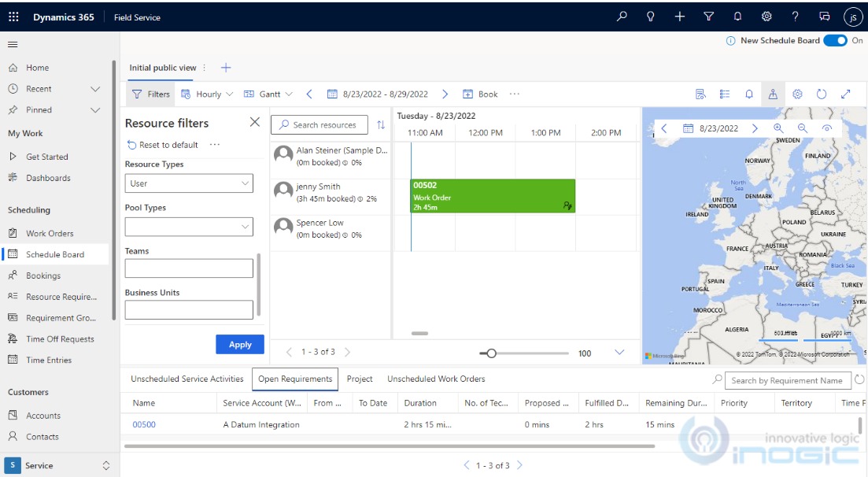Open the Open Requirements tab
The height and width of the screenshot is (477, 868).
point(295,379)
